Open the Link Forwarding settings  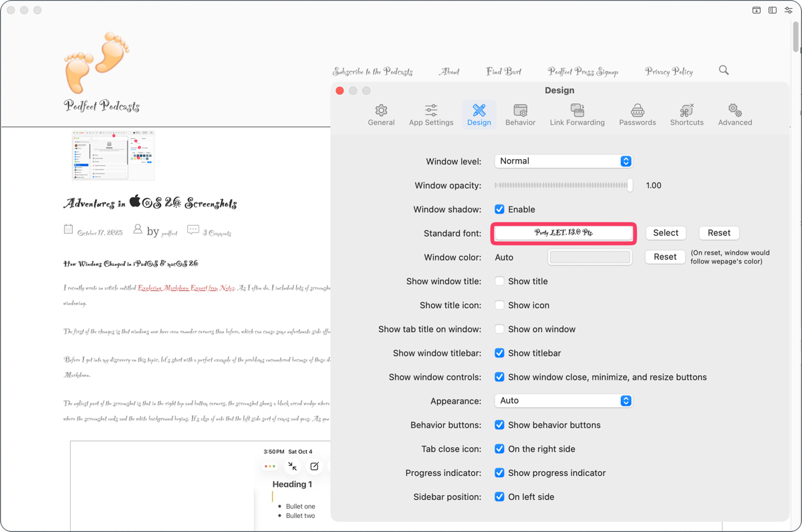point(577,114)
